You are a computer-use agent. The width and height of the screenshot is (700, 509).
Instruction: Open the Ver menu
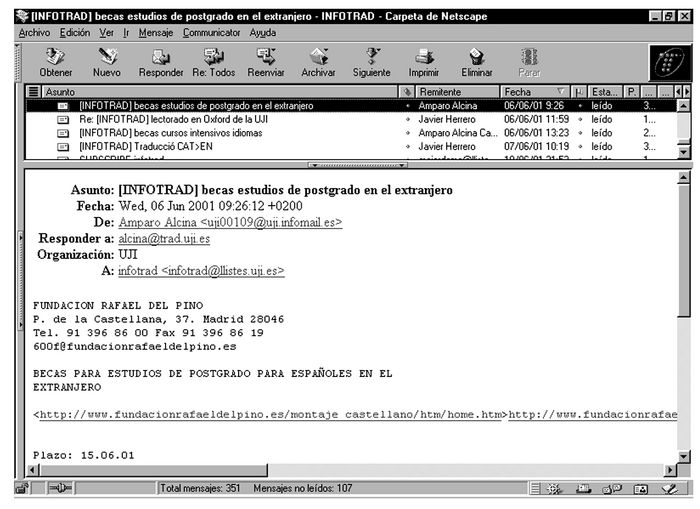(106, 33)
